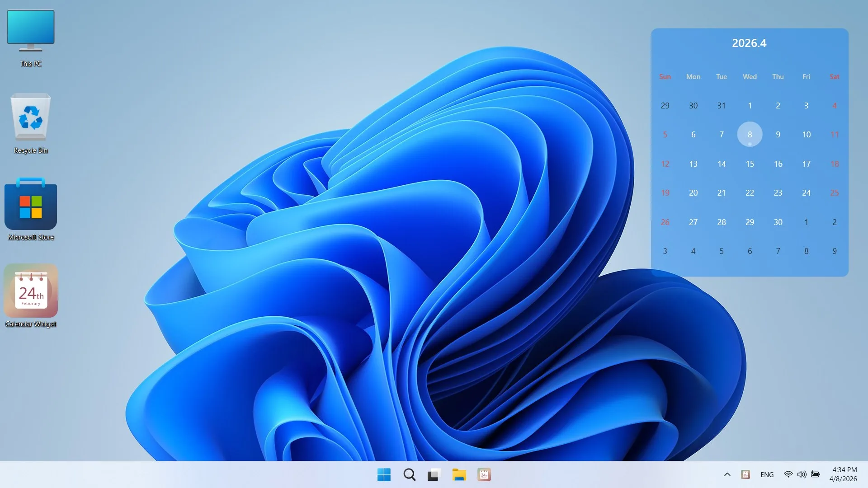Expand hidden system tray icons chevron
The width and height of the screenshot is (868, 488).
(x=727, y=474)
